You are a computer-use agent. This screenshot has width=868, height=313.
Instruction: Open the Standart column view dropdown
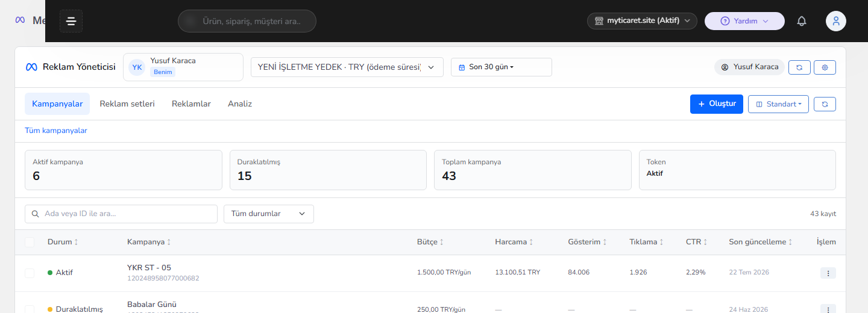(x=778, y=104)
